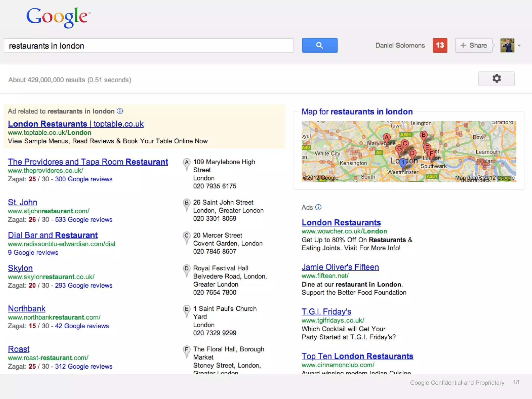Click www.tgifridays.co.uk/ URL text
532x399 pixels.
(333, 320)
